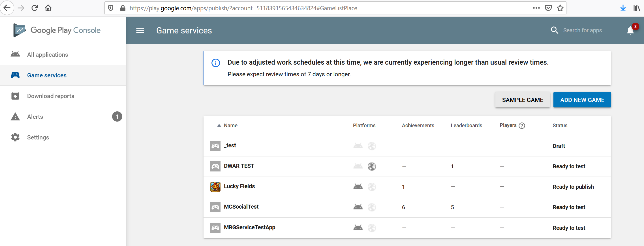Open Settings in sidebar

(x=63, y=137)
